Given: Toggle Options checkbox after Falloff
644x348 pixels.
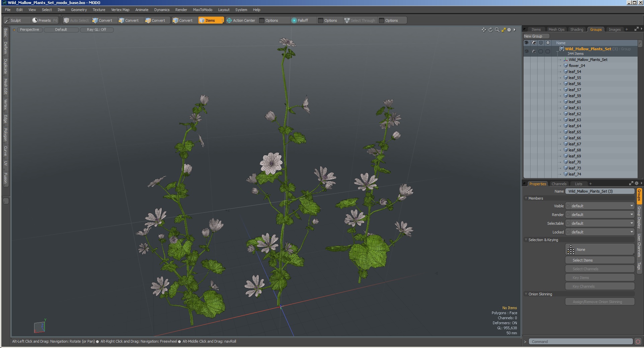Looking at the screenshot, I should (321, 20).
